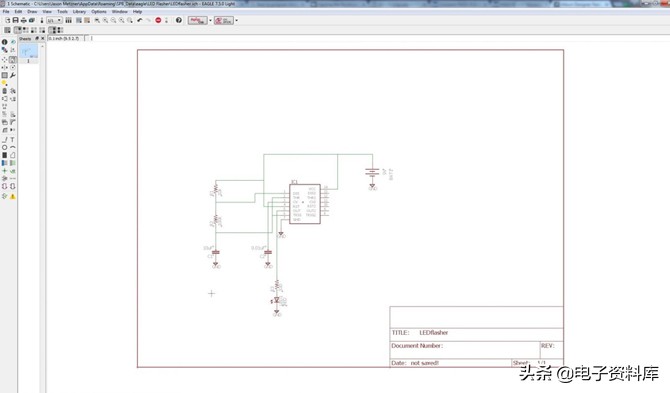Run the ERC warning triangle check
Viewport: 670px width, 393px height.
(12, 196)
